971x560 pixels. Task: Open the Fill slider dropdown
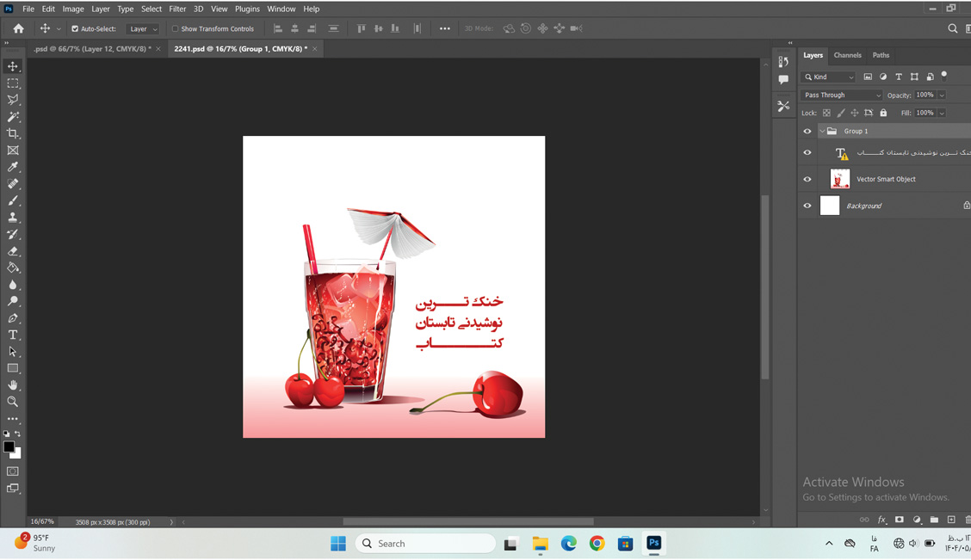pyautogui.click(x=942, y=114)
